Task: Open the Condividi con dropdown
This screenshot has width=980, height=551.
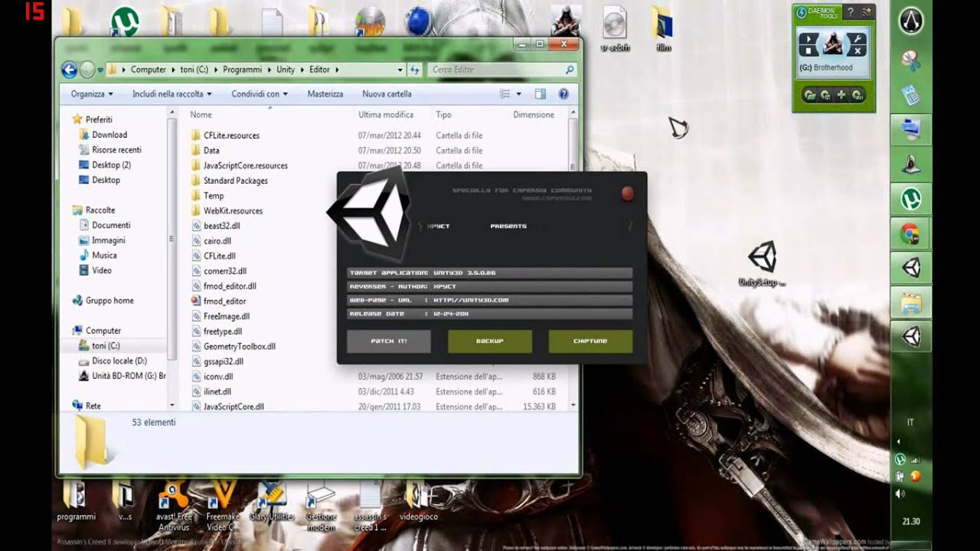Action: tap(260, 94)
